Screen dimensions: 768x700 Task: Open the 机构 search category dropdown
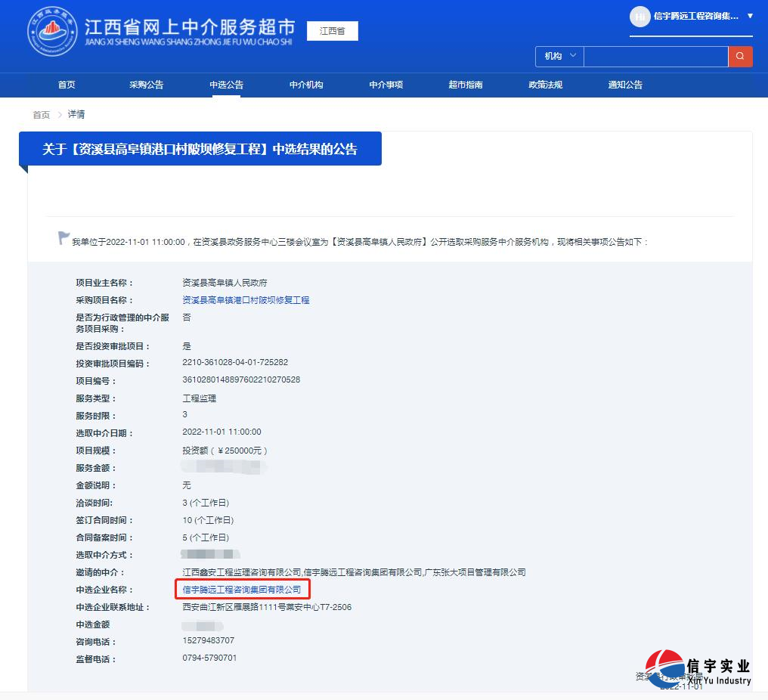[559, 56]
